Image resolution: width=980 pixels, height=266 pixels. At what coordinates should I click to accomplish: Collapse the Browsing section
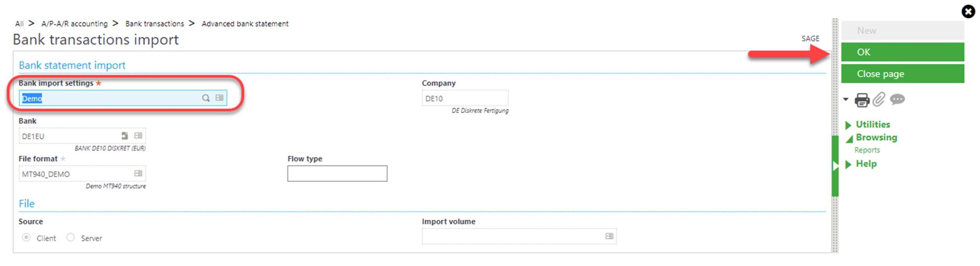[x=876, y=138]
